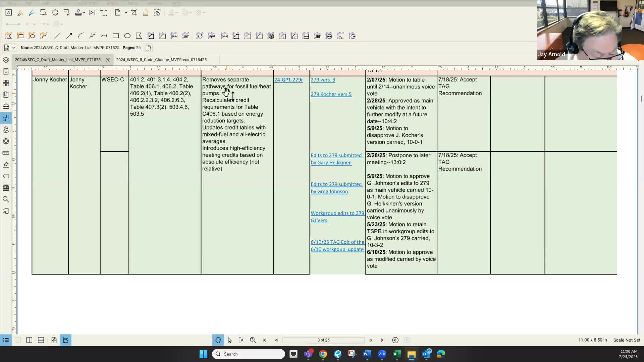Toggle the Spaces panel in sidebar

(x=6, y=118)
